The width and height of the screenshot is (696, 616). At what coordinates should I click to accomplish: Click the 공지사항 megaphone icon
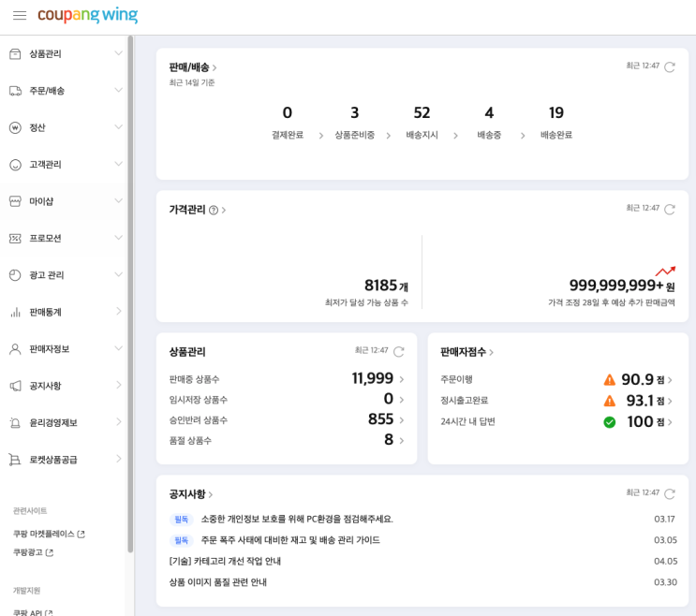pyautogui.click(x=15, y=386)
